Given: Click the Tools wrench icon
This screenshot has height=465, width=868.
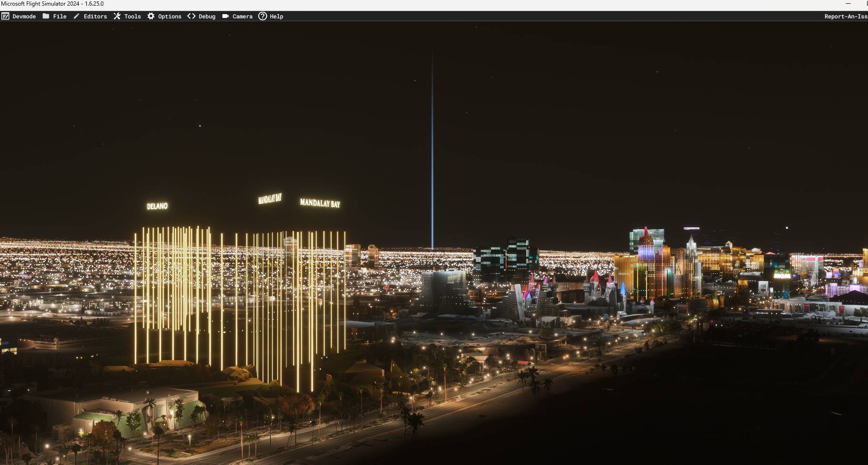Looking at the screenshot, I should 117,16.
